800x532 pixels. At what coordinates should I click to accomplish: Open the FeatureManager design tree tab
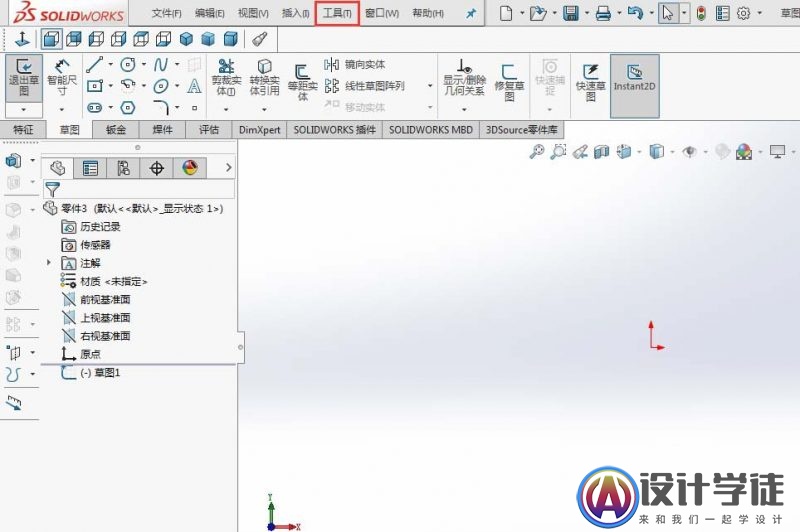pos(58,168)
